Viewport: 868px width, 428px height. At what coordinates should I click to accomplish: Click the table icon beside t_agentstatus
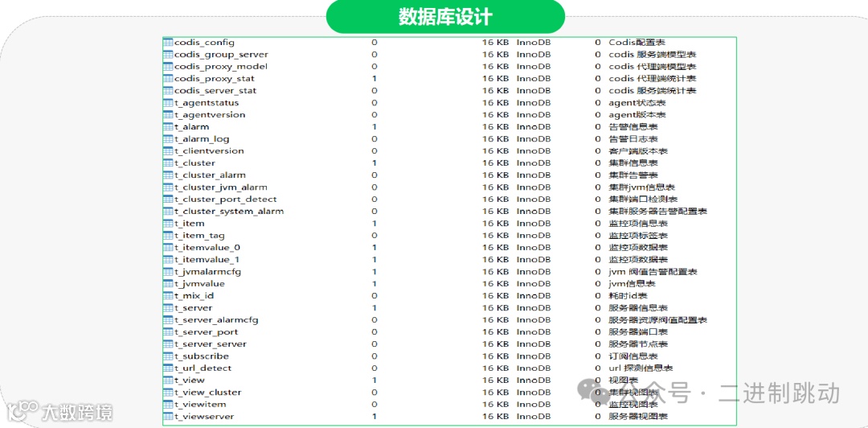168,102
